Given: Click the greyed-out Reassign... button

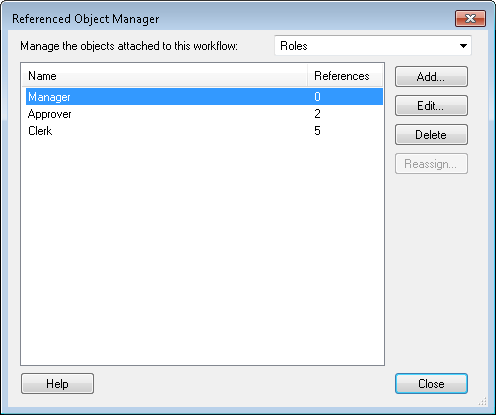Looking at the screenshot, I should point(431,164).
